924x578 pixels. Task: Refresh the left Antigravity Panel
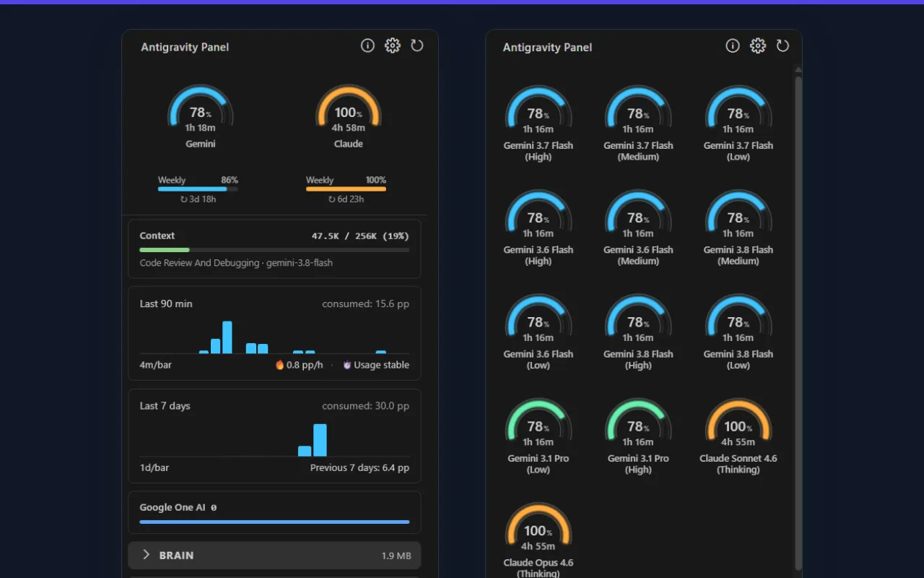(x=417, y=46)
